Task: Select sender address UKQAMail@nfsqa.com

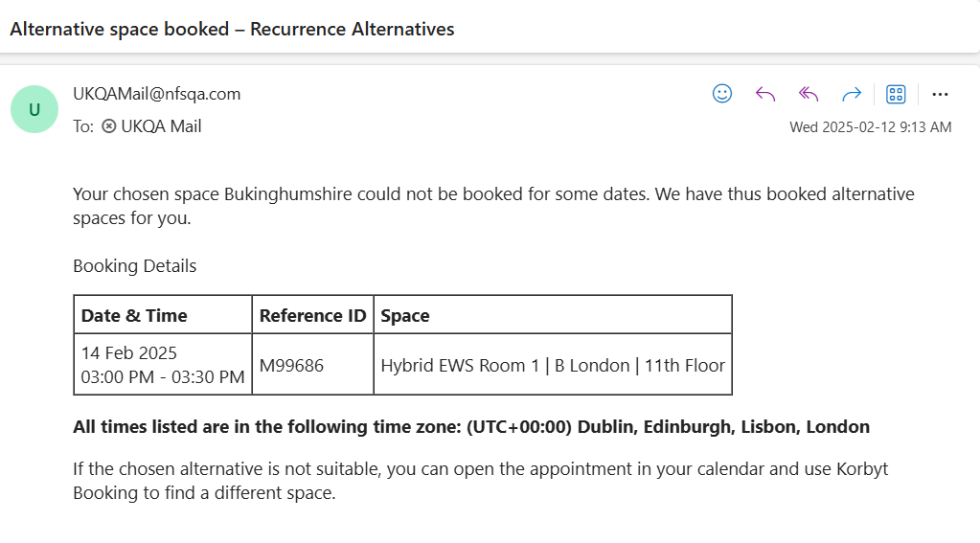Action: [x=157, y=94]
